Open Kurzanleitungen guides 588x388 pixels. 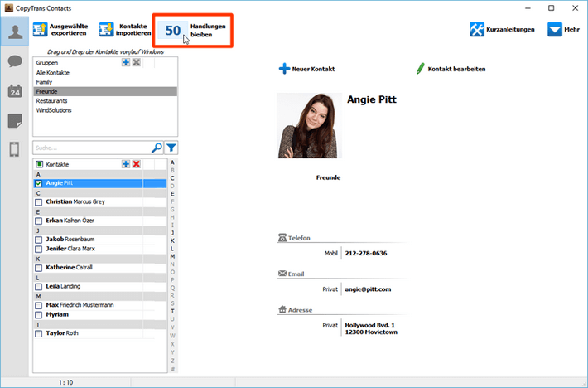click(x=502, y=29)
